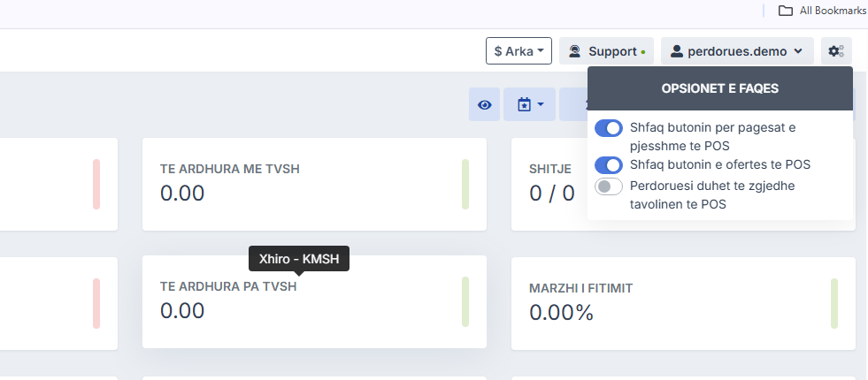Turn off Shfaq butonin e ofertes toggle
The height and width of the screenshot is (380, 868).
(x=609, y=165)
